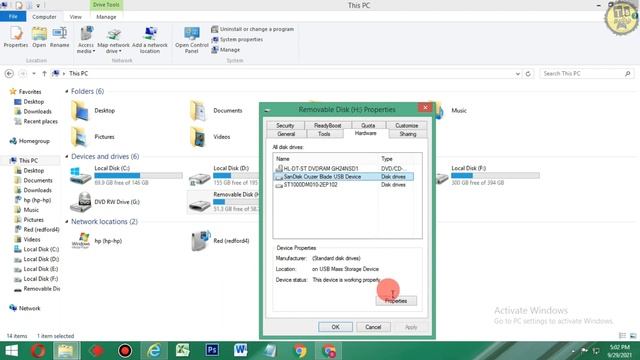
Task: Open the address bar history dropdown
Action: [x=518, y=74]
